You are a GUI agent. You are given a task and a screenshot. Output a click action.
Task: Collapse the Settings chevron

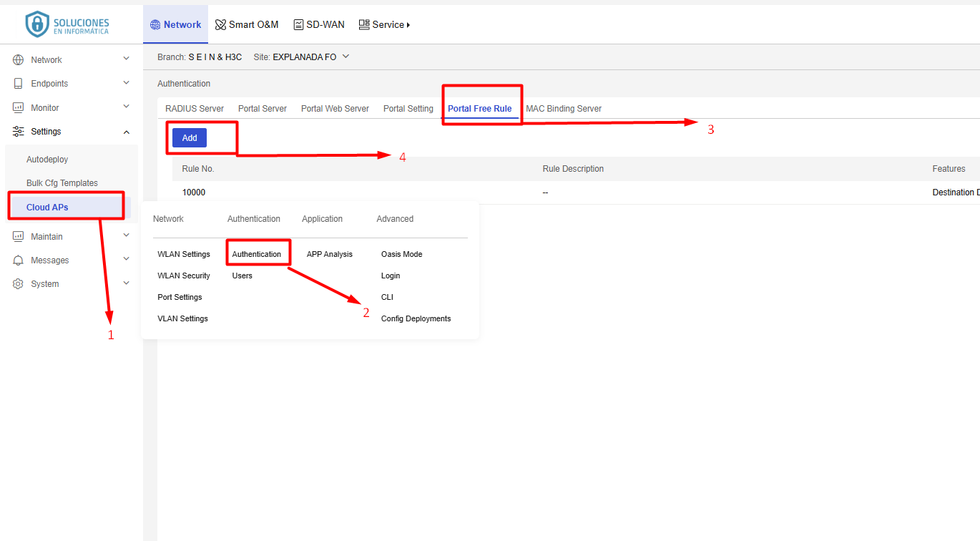pyautogui.click(x=127, y=132)
